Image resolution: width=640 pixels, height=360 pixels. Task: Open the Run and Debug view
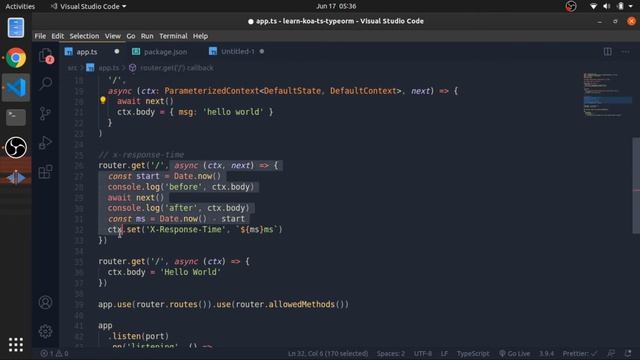point(45,142)
